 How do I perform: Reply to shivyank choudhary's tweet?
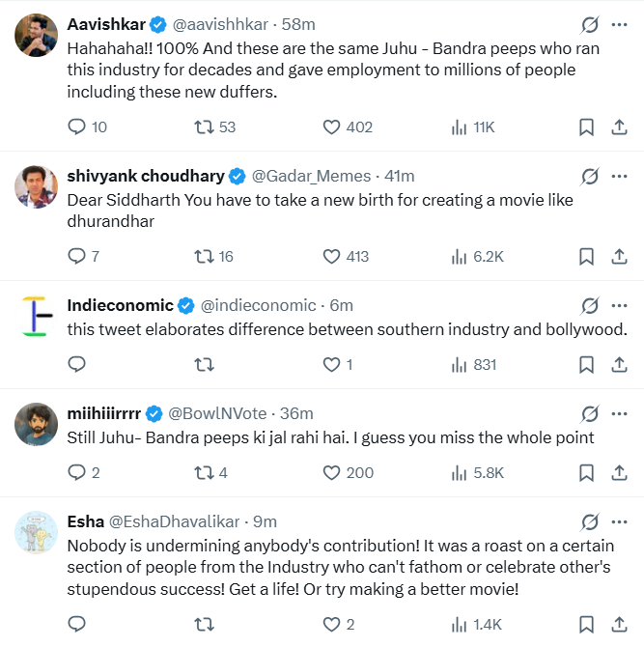pos(77,256)
